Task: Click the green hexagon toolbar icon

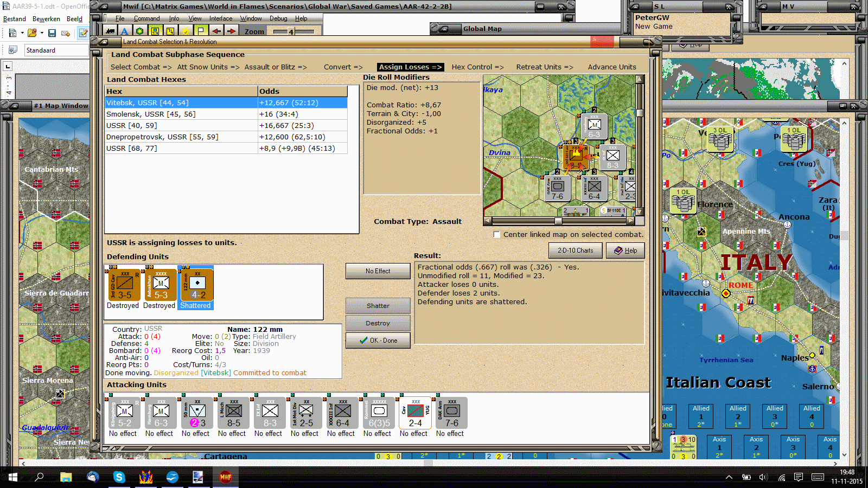Action: [140, 31]
